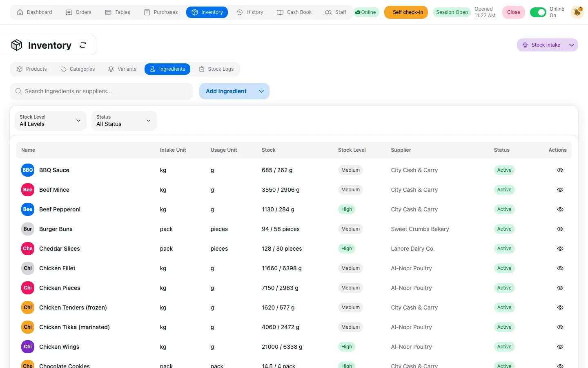Open the Stock Logs tab
The width and height of the screenshot is (588, 368).
click(x=216, y=69)
